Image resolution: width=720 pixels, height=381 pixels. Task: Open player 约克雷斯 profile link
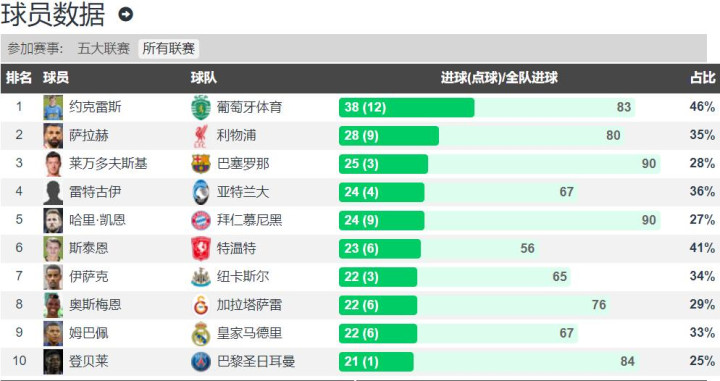click(x=96, y=107)
